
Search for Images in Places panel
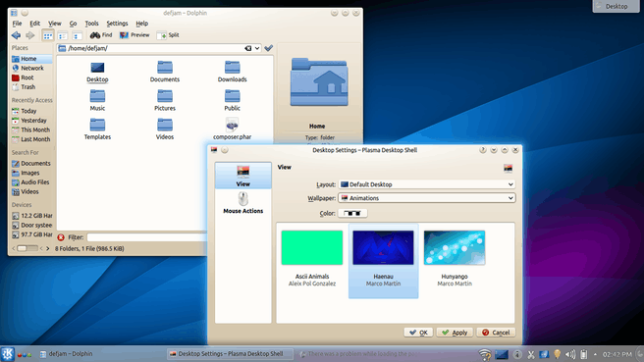point(31,173)
